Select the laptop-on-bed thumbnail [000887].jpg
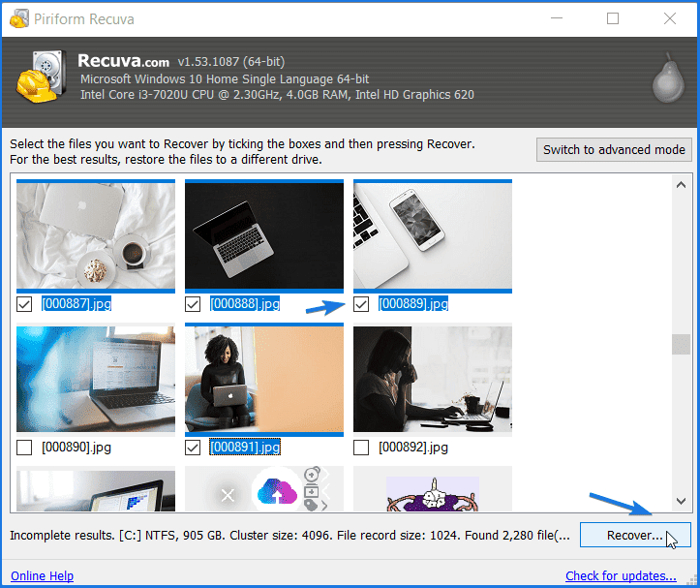 pyautogui.click(x=96, y=236)
